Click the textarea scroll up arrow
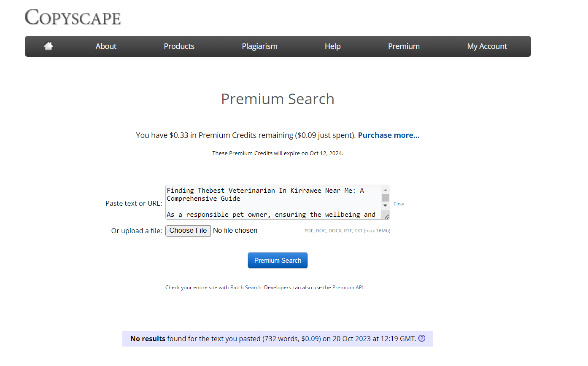This screenshot has height=366, width=588. click(385, 190)
